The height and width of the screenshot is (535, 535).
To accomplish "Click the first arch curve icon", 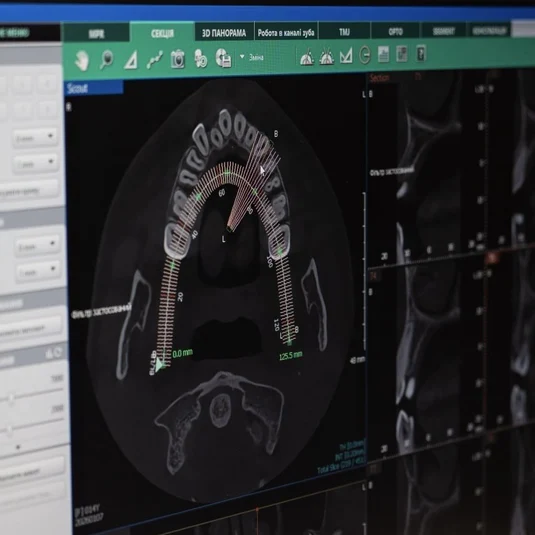I will pos(307,57).
